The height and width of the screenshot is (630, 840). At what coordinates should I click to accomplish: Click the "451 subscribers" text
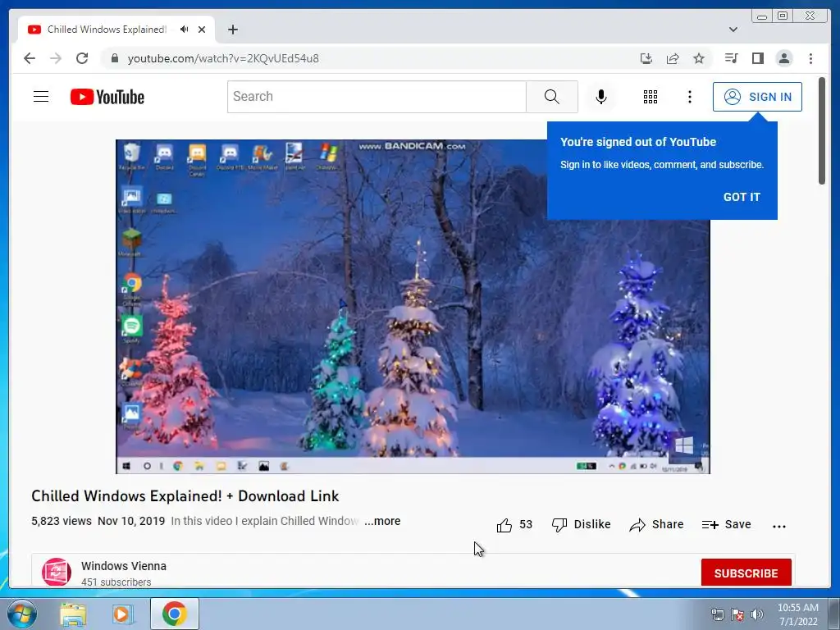pos(116,582)
